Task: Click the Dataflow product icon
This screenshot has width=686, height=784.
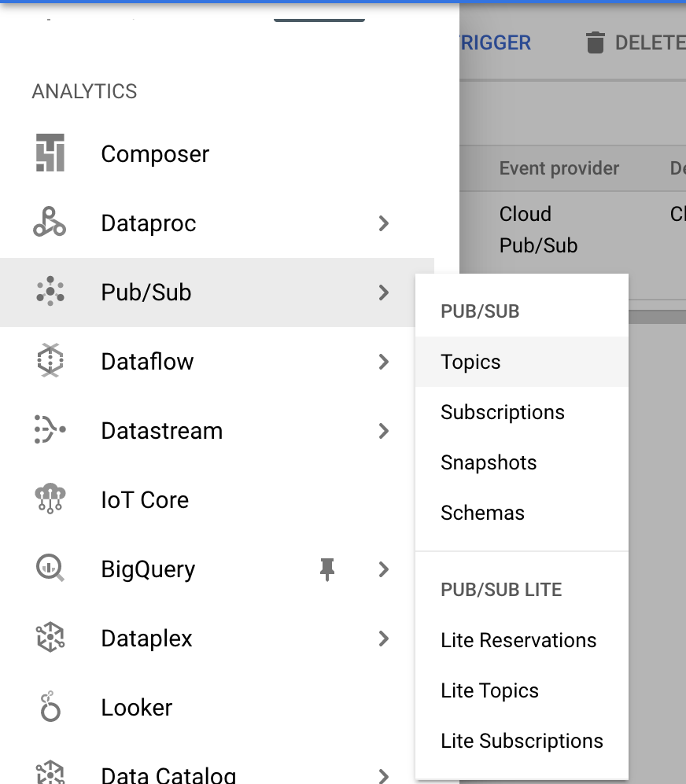Action: (50, 360)
